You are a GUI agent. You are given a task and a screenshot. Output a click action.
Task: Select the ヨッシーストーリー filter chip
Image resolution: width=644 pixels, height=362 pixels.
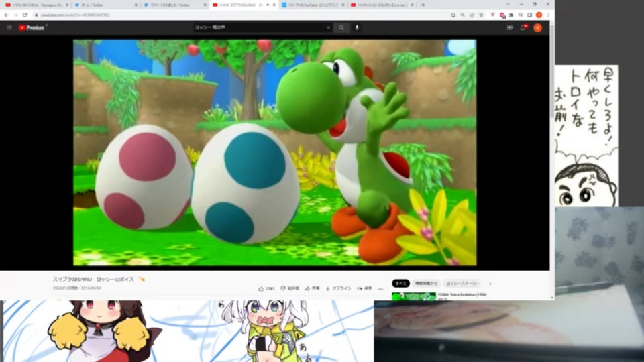click(463, 283)
